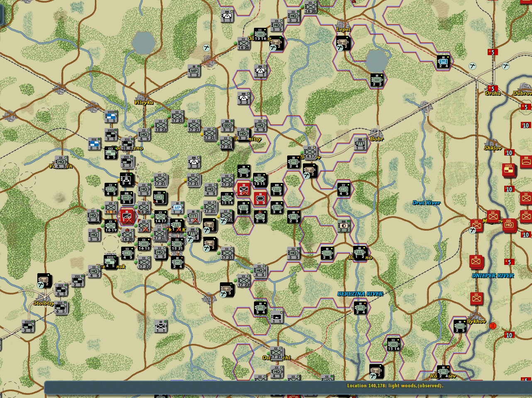
Task: Click the Soviet division counter just north of Bykhov
Action: click(476, 298)
